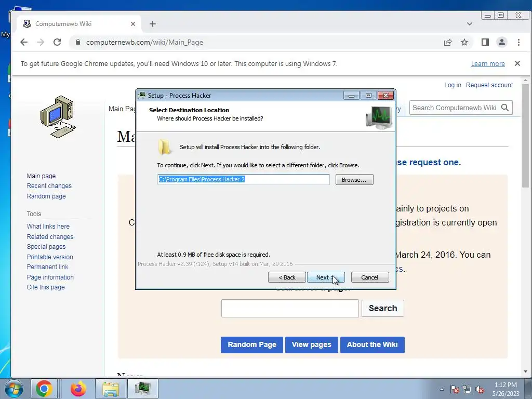
Task: Open the Learn more link
Action: coord(488,64)
